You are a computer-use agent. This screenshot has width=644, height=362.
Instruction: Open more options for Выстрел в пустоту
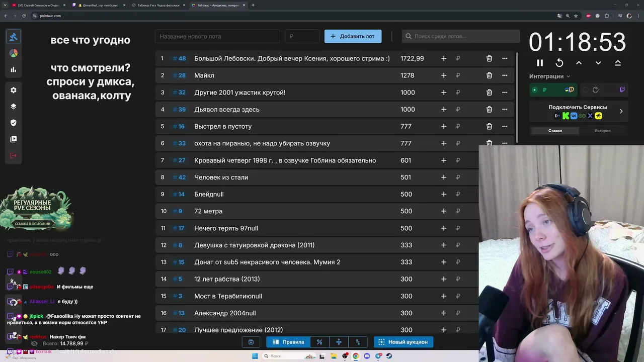point(505,126)
